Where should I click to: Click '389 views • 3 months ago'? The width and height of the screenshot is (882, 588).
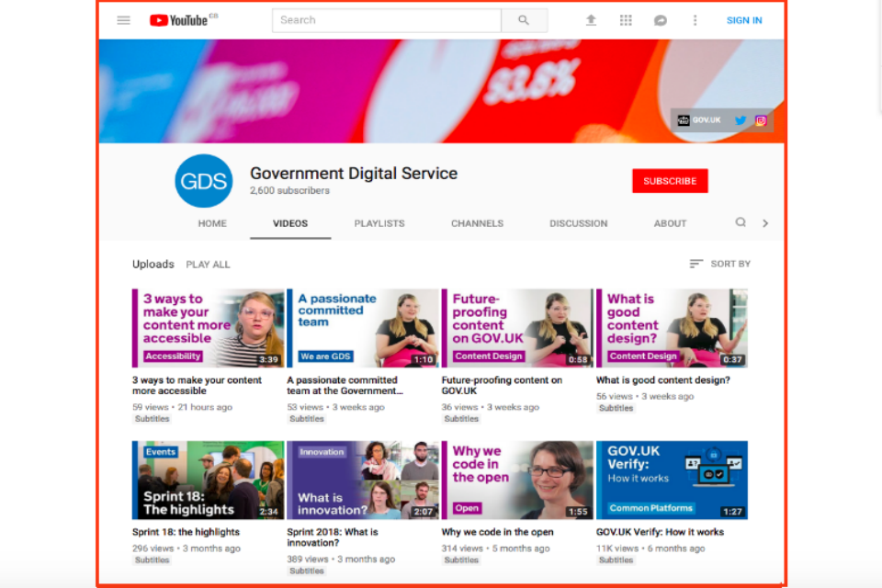click(x=341, y=560)
